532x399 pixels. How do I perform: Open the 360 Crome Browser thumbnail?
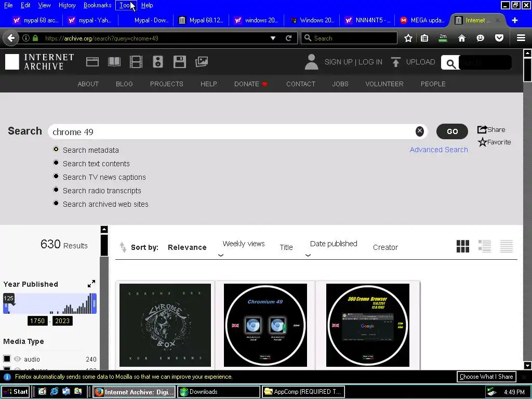(x=367, y=325)
